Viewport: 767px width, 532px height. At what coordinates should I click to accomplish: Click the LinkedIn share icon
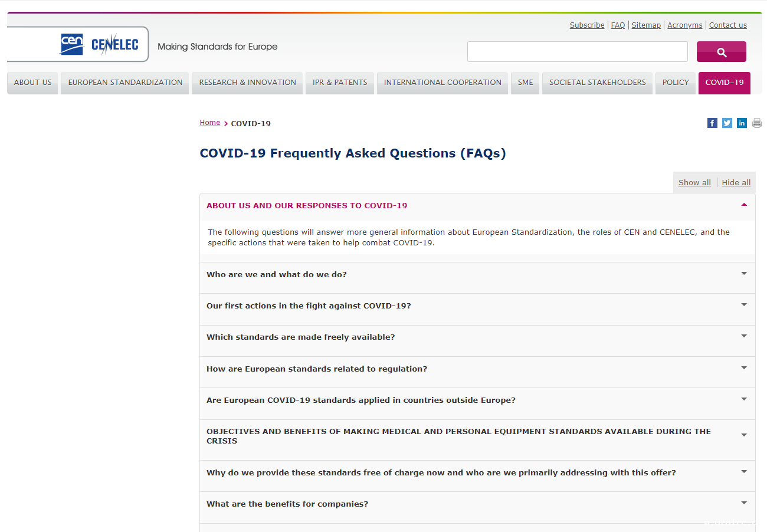[x=742, y=123]
